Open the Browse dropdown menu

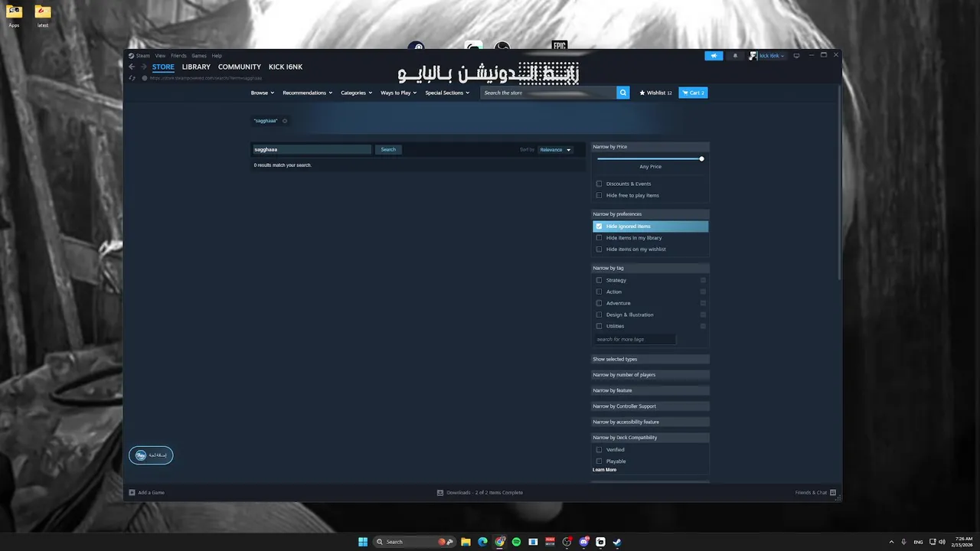coord(263,93)
